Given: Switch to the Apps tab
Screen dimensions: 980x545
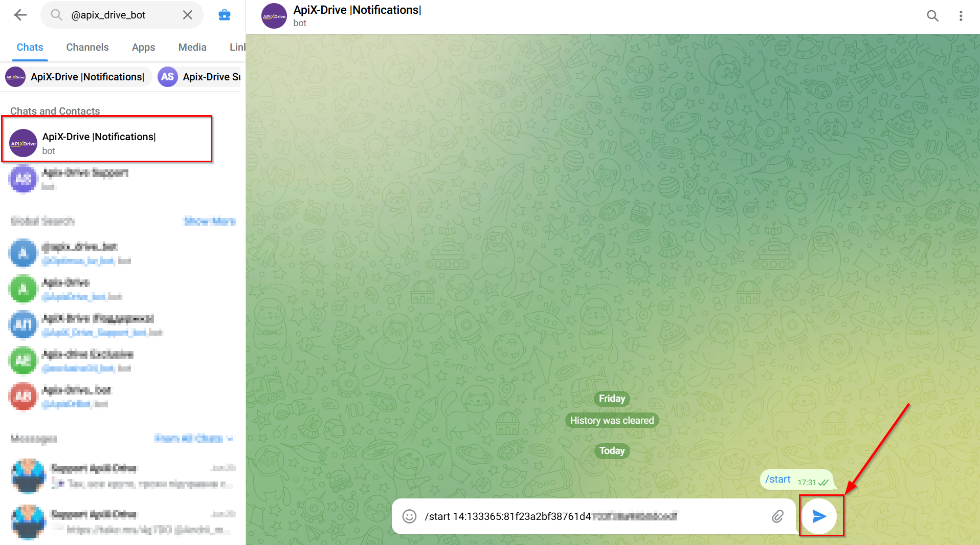Looking at the screenshot, I should tap(143, 47).
